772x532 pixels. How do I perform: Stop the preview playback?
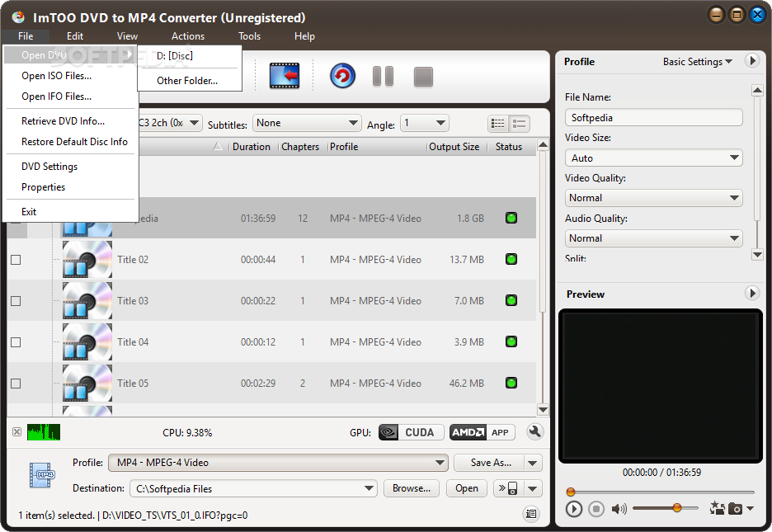tap(596, 508)
